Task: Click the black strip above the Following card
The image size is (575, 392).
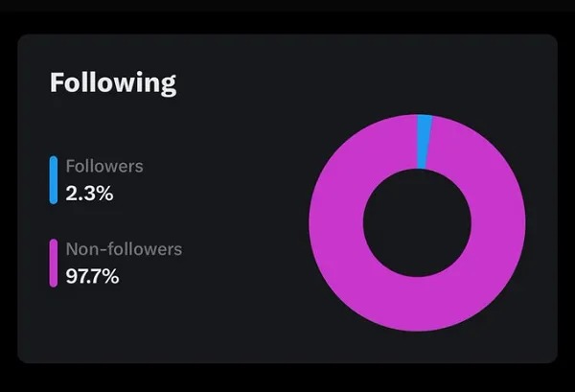Action: [287, 16]
